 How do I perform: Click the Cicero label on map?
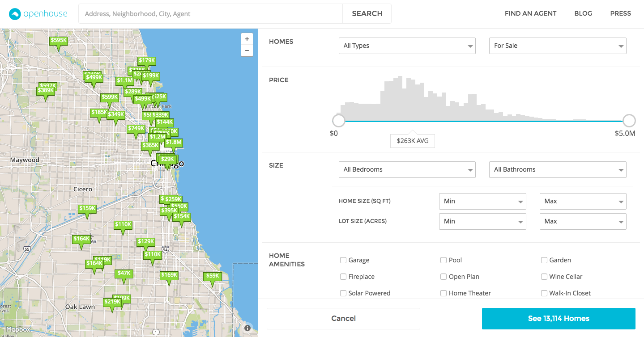click(83, 189)
